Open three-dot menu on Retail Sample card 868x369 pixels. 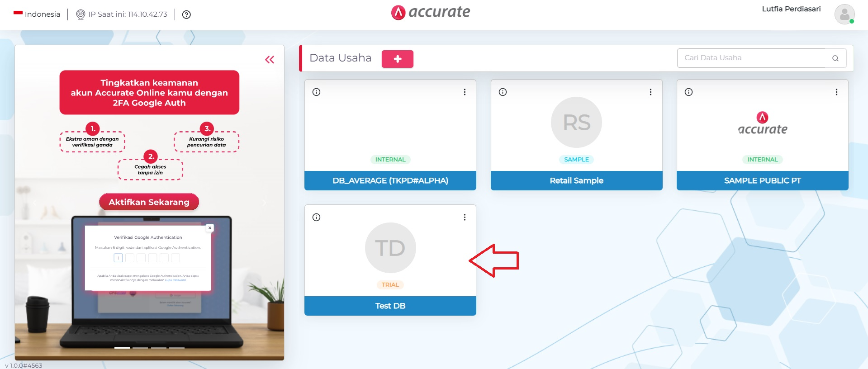coord(650,92)
